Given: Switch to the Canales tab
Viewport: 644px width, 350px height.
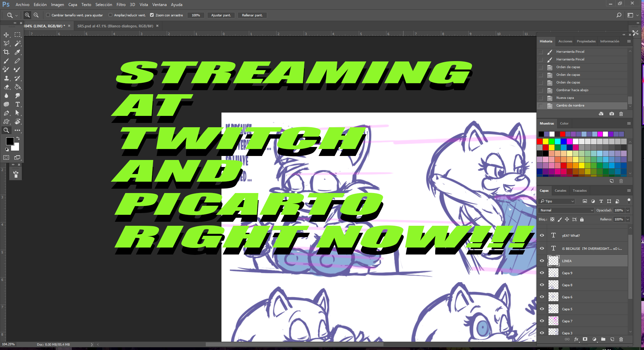Looking at the screenshot, I should [560, 191].
